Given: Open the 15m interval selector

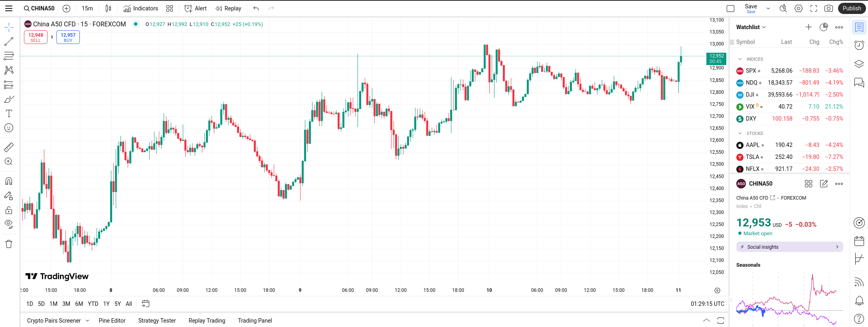Looking at the screenshot, I should [87, 8].
